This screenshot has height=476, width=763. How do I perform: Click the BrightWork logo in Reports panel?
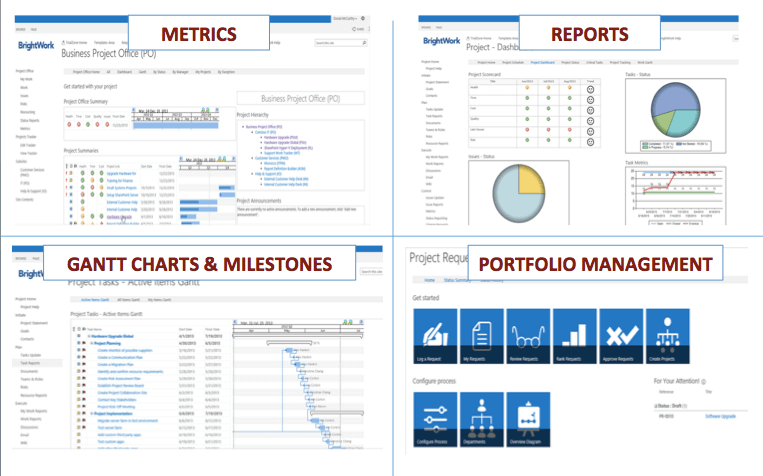(441, 41)
